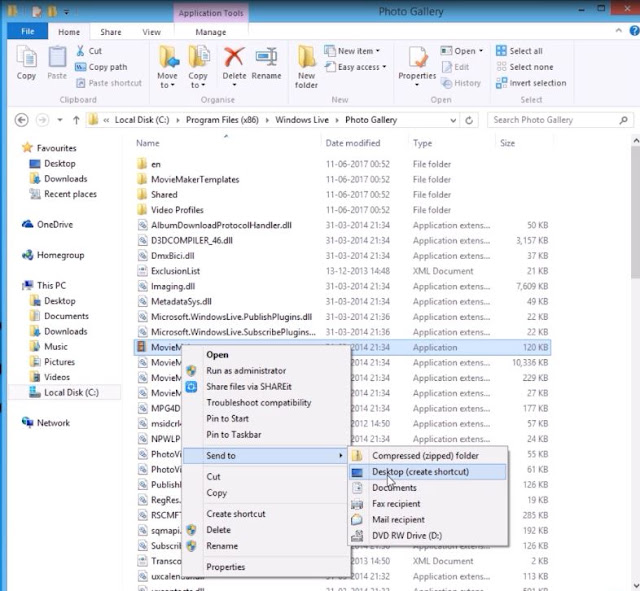Screen dimensions: 640x591
Task: Choose Compressed (zipped) folder
Action: (x=428, y=455)
